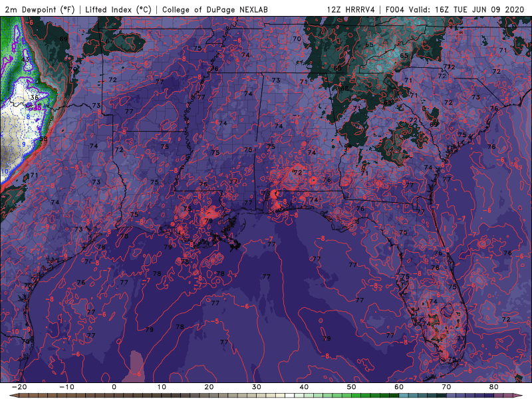The width and height of the screenshot is (532, 399).
Task: Select the 60 label on color scale
Action: (x=399, y=387)
